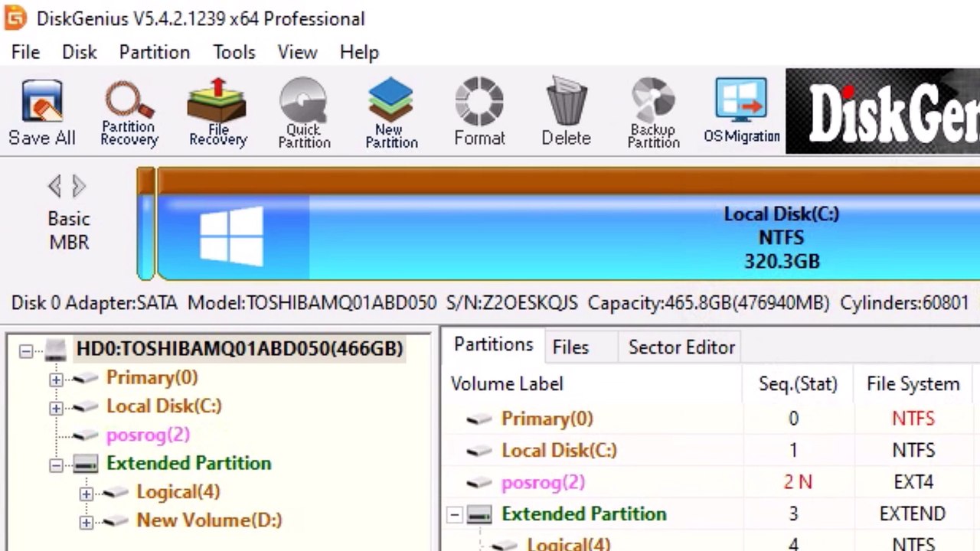Click Extended Partition icon in table
980x551 pixels.
tap(479, 515)
